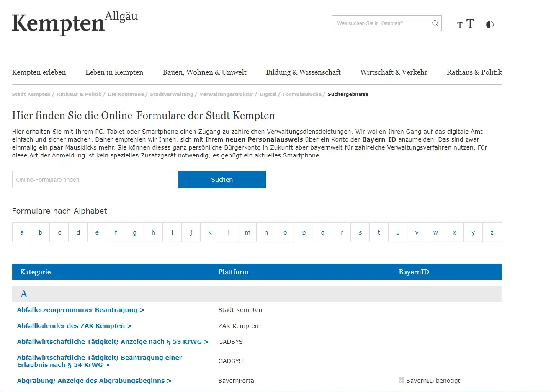The height and width of the screenshot is (392, 551).
Task: Open Abfallerzeugernummer Beantragung form link
Action: click(x=80, y=310)
